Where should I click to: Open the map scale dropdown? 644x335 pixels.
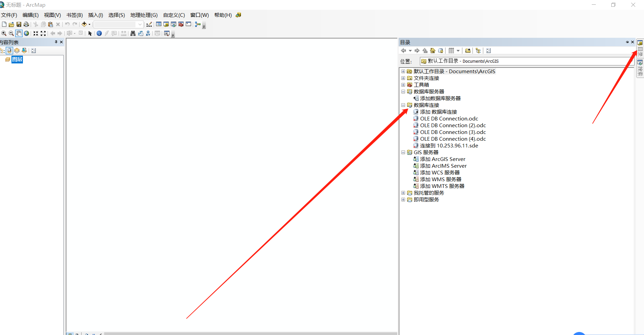pos(140,24)
